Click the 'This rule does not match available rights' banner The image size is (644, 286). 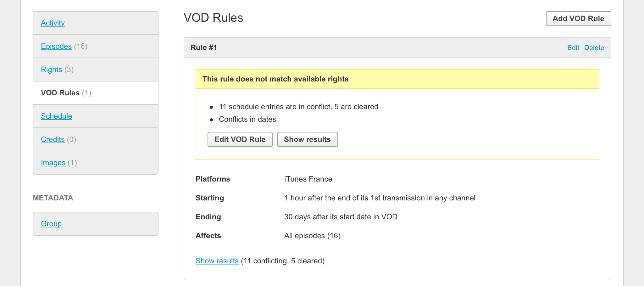pyautogui.click(x=275, y=79)
